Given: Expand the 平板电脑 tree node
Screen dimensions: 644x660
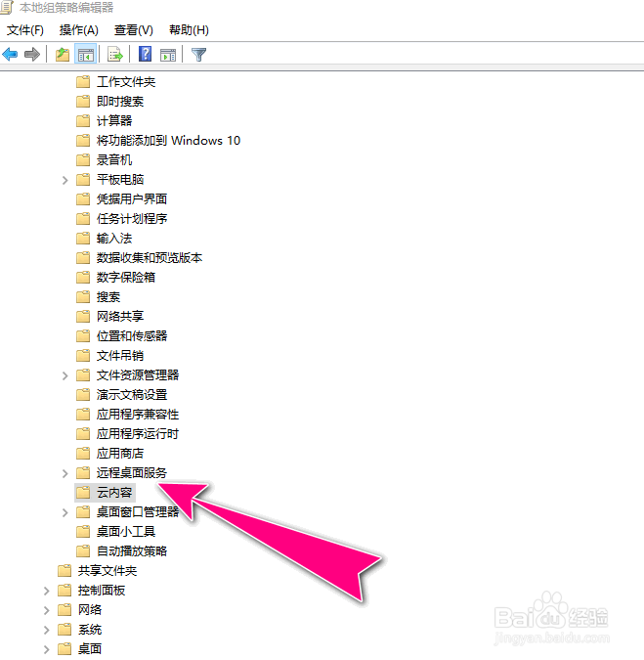Looking at the screenshot, I should point(64,180).
